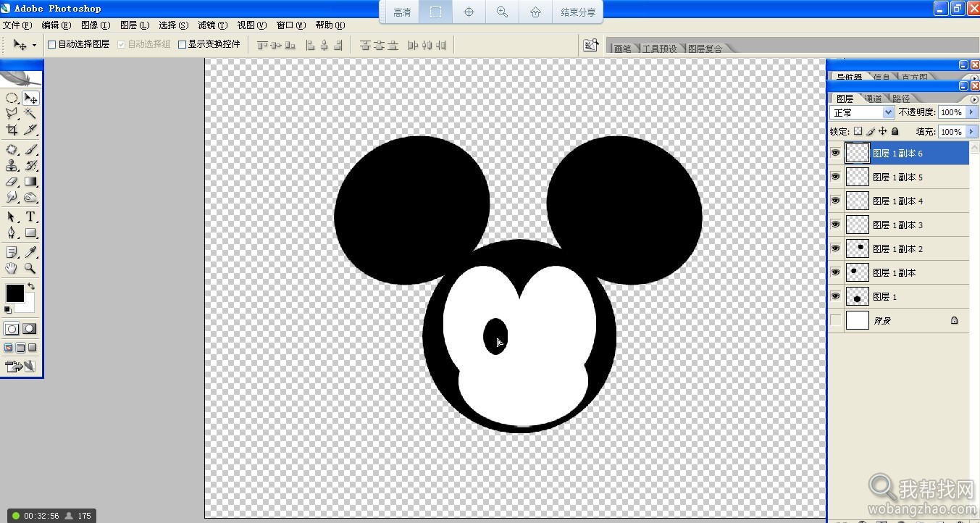This screenshot has height=523, width=980.
Task: Hide layer 图层 1 副本 3
Action: coord(836,225)
